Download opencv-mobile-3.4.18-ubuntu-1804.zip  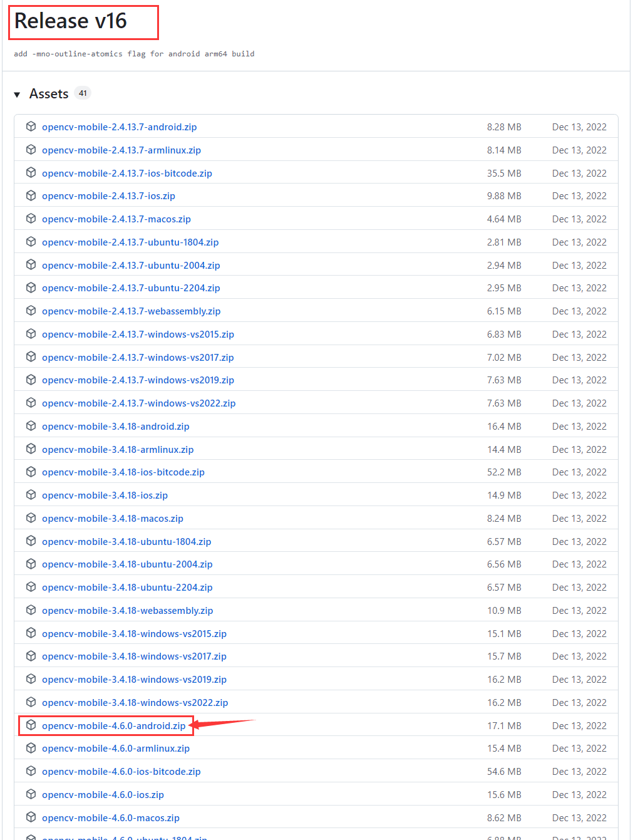coord(126,542)
